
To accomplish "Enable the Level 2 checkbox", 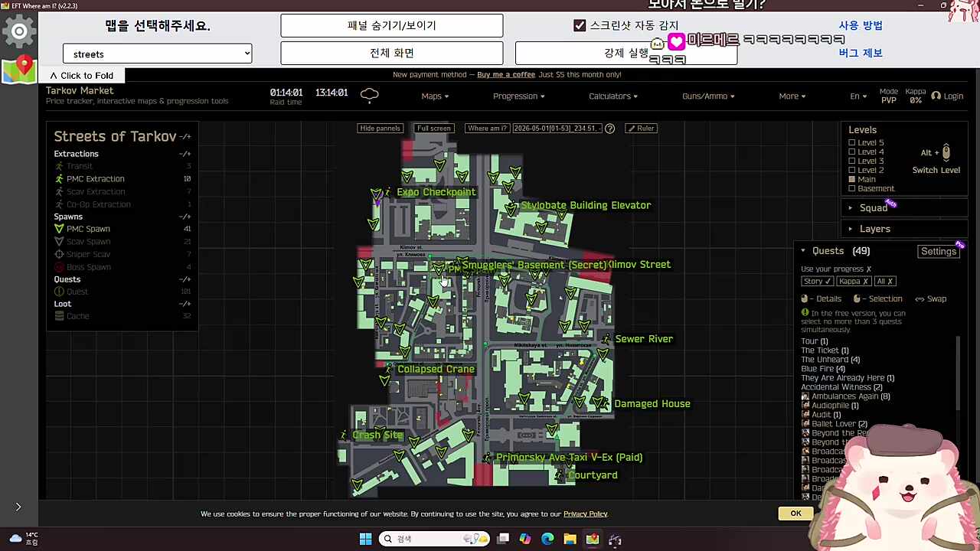I will click(x=852, y=171).
